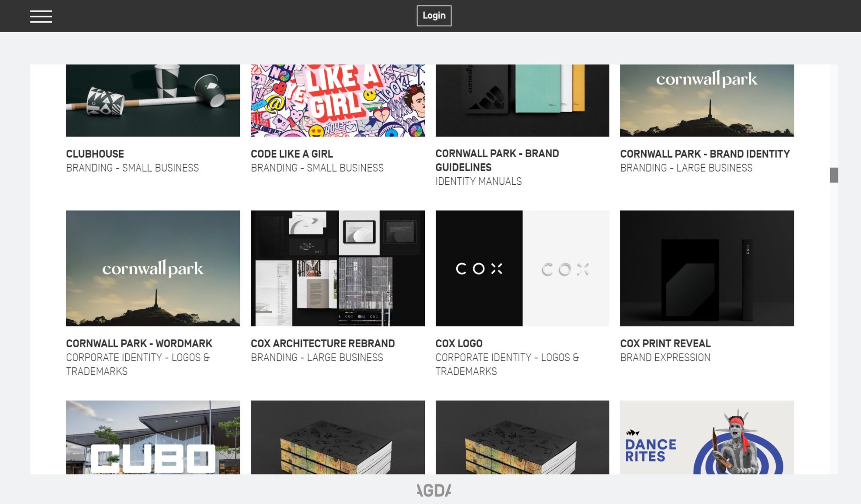861x504 pixels.
Task: Open the Cox Print Reveal thumbnail
Action: click(707, 268)
